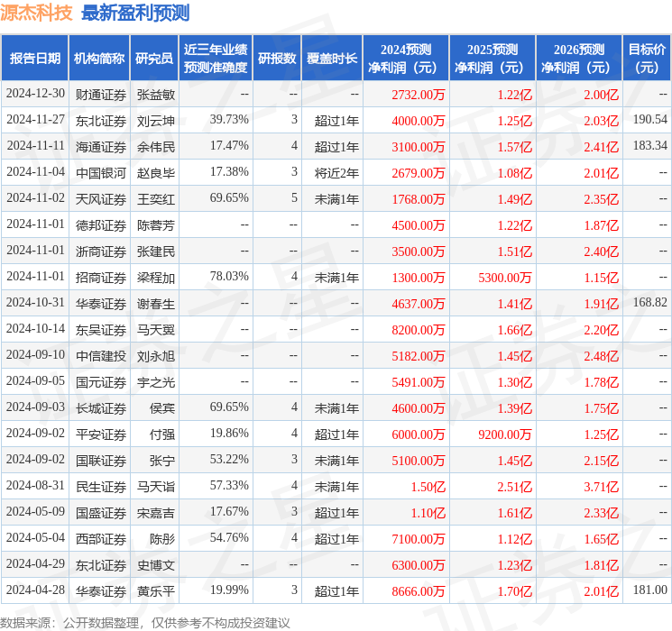The image size is (672, 631).
Task: Click analyst name 陈蓉芳
Action: (x=156, y=225)
